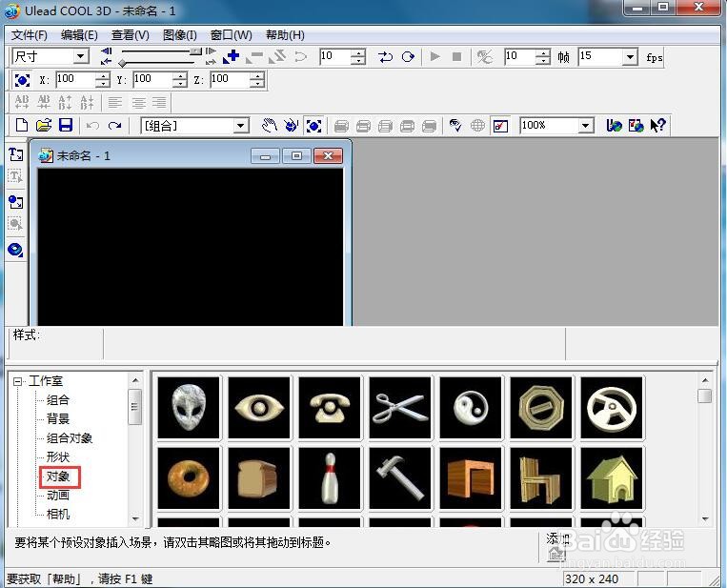Click the resize icon left of X field
This screenshot has width=727, height=588.
click(22, 80)
